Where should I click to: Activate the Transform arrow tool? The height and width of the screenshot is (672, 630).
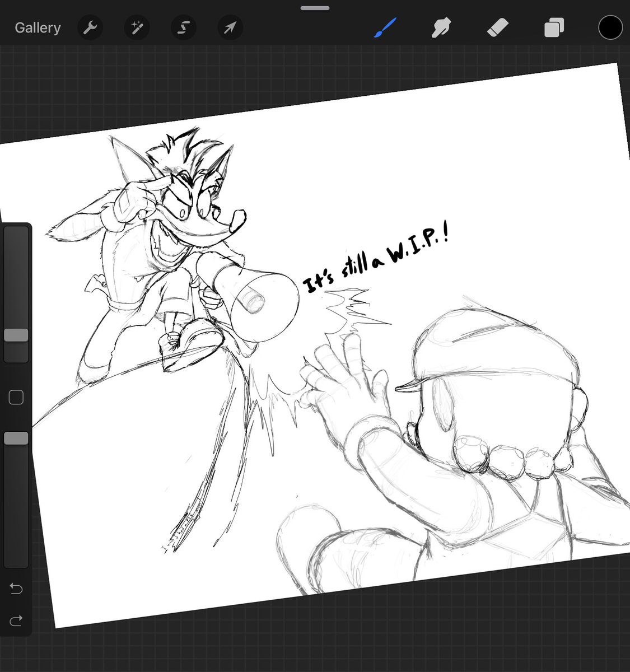pos(230,28)
